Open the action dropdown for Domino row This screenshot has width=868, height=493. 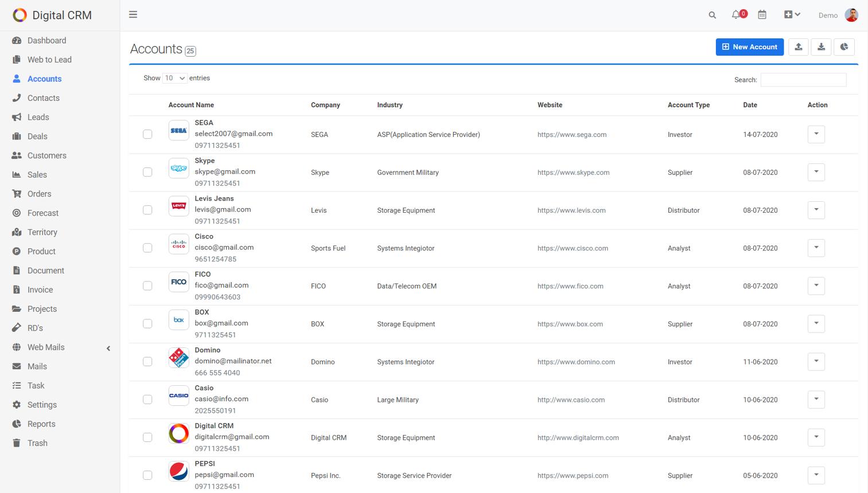[816, 361]
